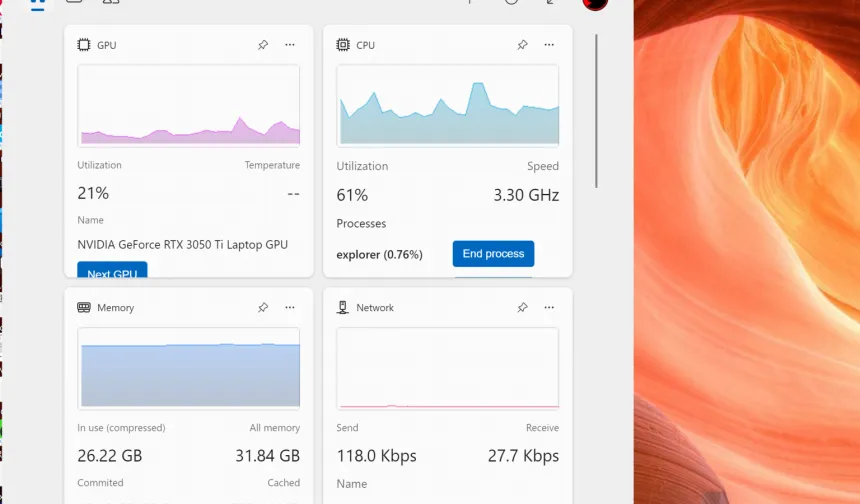Viewport: 860px width, 504px height.
Task: Switch to the Next GPU
Action: pyautogui.click(x=112, y=270)
